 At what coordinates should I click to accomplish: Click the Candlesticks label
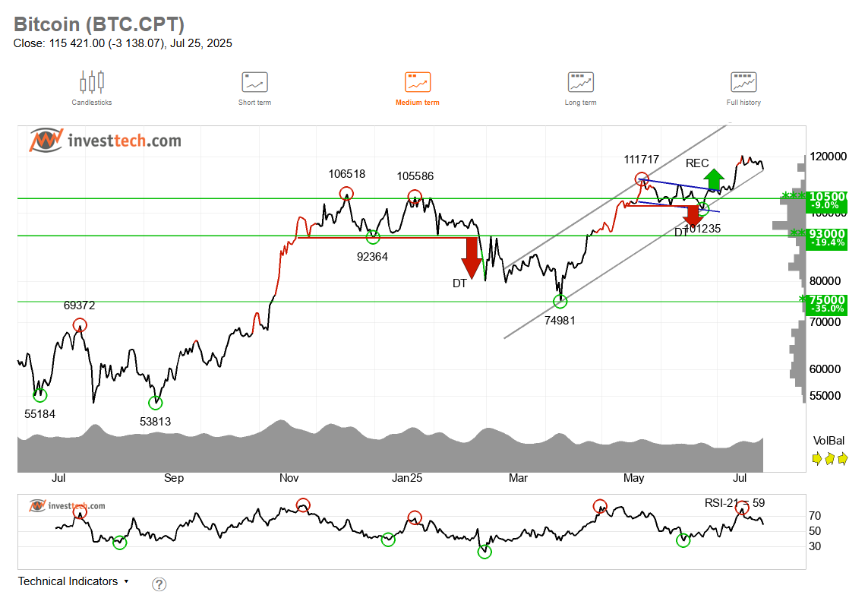pyautogui.click(x=92, y=103)
